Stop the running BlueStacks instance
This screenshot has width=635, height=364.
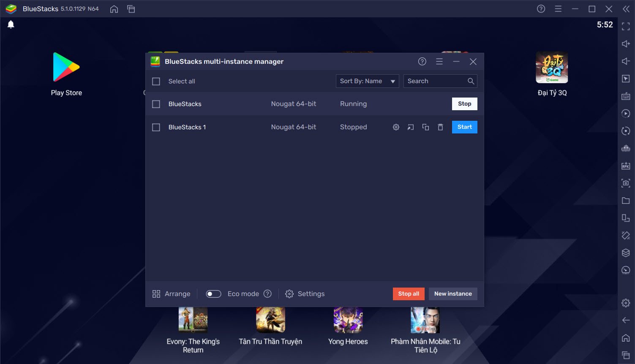tap(465, 104)
